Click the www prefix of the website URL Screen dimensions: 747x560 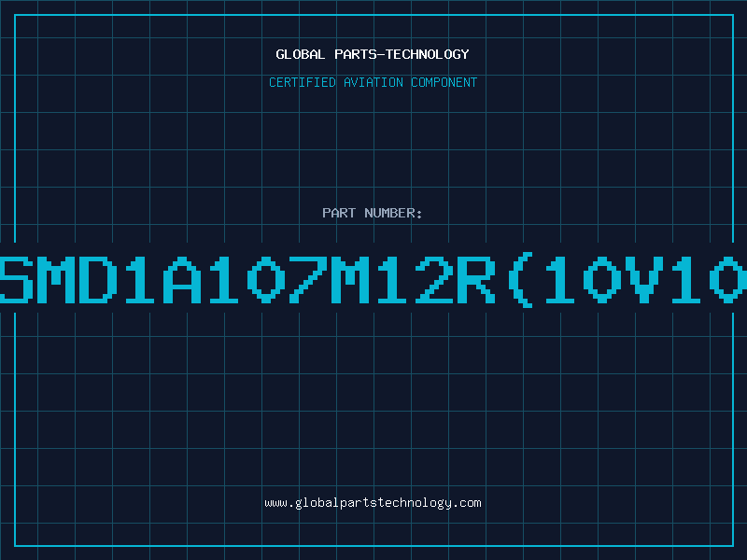pyautogui.click(x=276, y=503)
